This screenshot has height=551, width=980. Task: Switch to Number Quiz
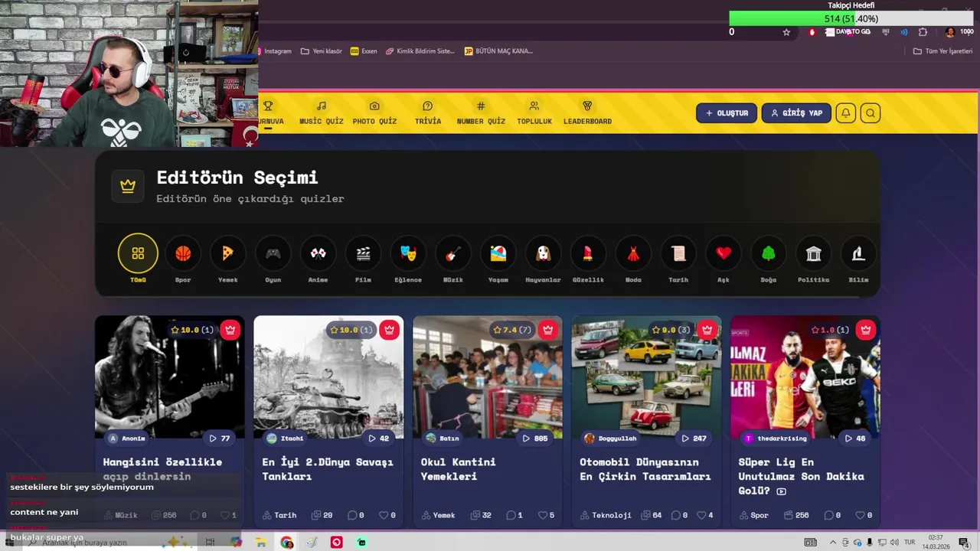[481, 112]
